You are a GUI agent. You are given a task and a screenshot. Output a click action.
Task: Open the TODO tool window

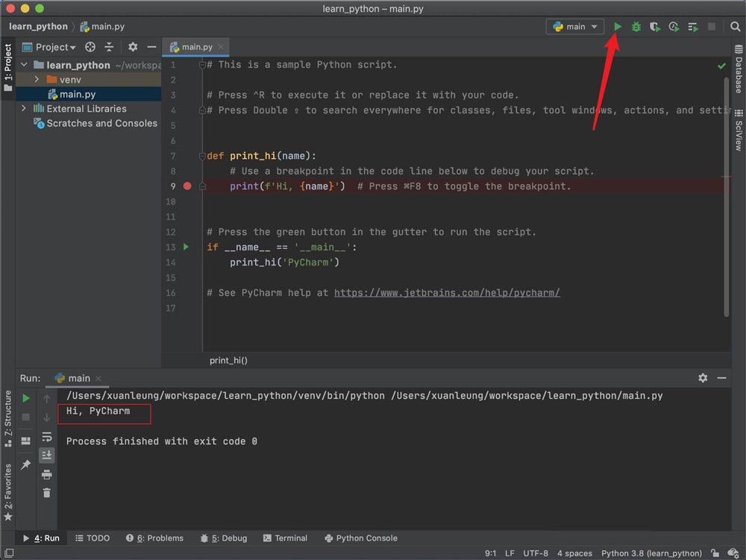[93, 538]
